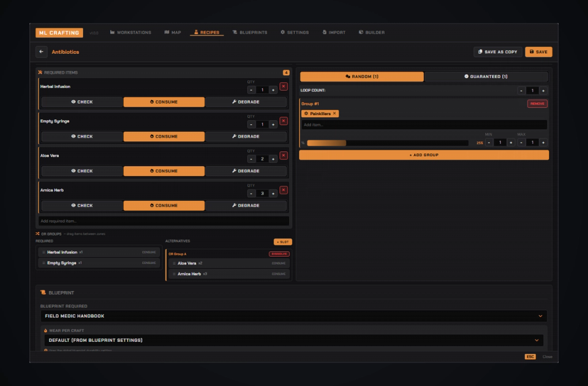This screenshot has width=588, height=386.
Task: Focus the Add required item field
Action: click(x=164, y=221)
